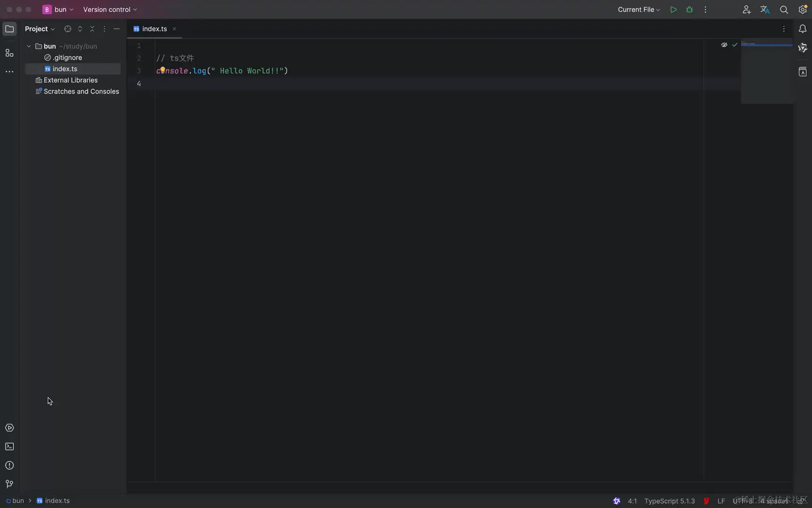Viewport: 812px width, 508px height.
Task: Open the Version control dropdown
Action: tap(110, 9)
